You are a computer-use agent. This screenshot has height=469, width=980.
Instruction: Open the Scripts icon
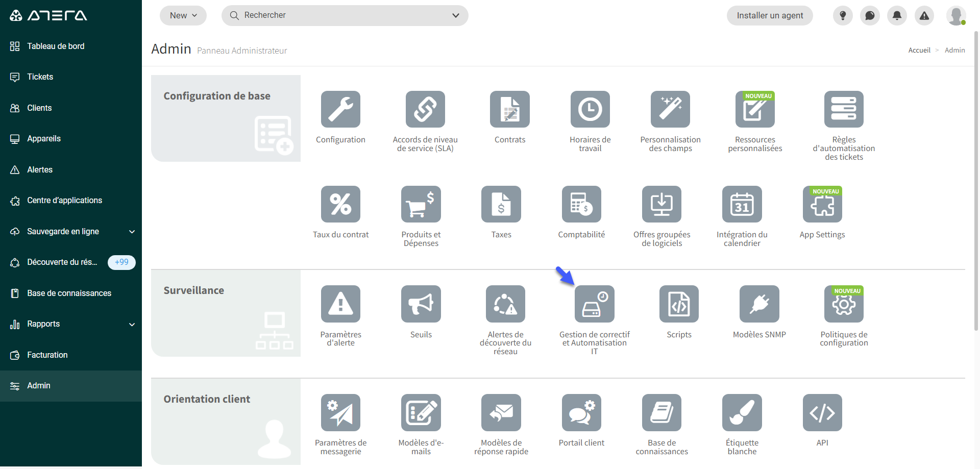tap(679, 304)
